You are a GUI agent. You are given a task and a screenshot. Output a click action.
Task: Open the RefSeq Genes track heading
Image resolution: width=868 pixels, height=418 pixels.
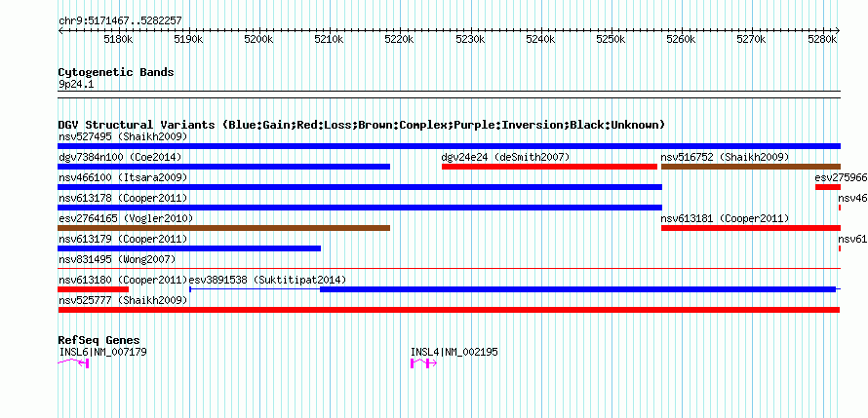[99, 341]
